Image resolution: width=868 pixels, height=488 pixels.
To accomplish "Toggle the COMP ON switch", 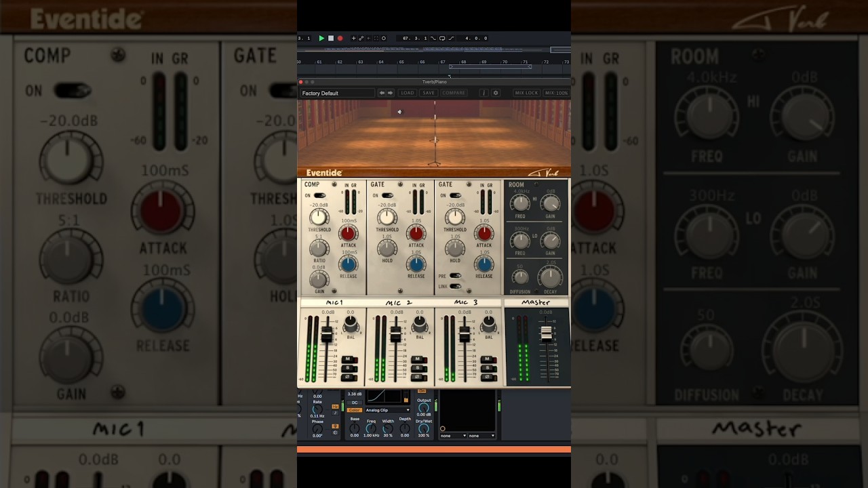I will pos(320,195).
